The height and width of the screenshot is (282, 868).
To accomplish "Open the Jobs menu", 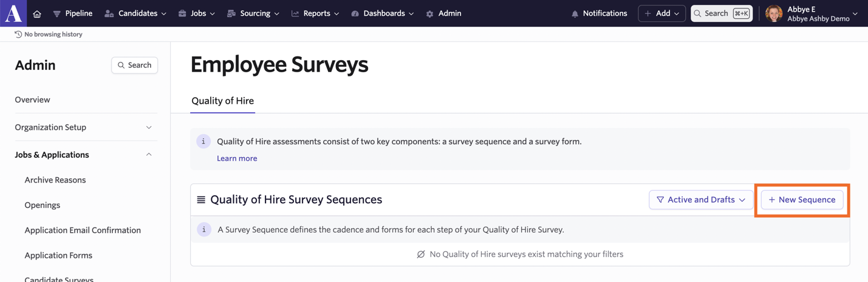I will click(x=196, y=13).
